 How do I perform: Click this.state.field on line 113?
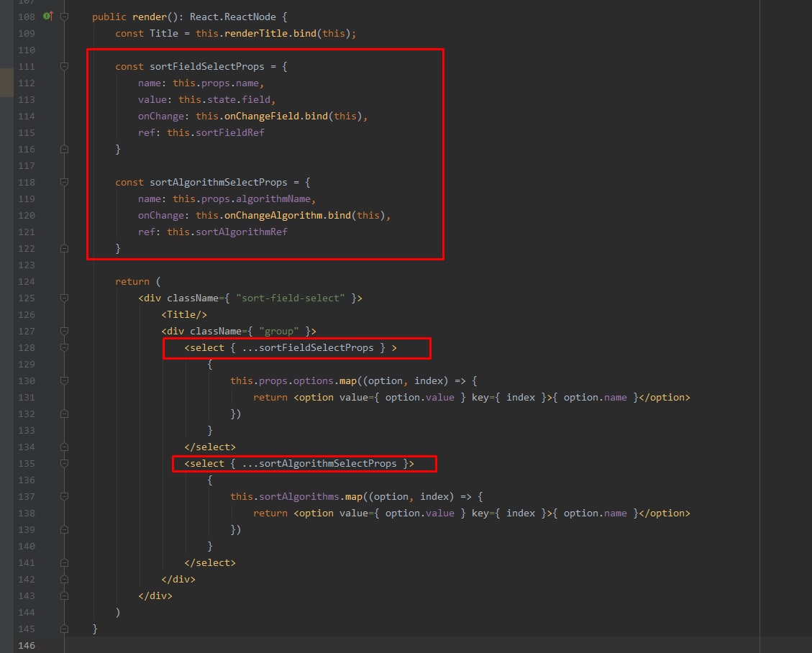(224, 100)
